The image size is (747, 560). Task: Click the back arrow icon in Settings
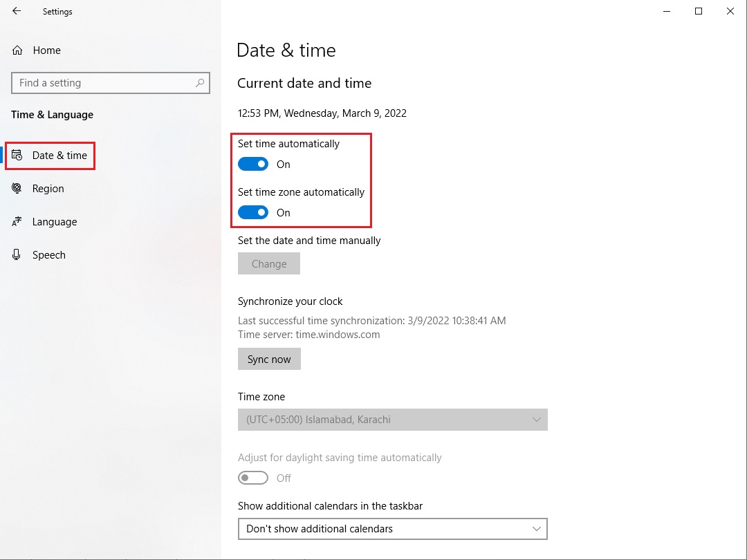(x=17, y=11)
